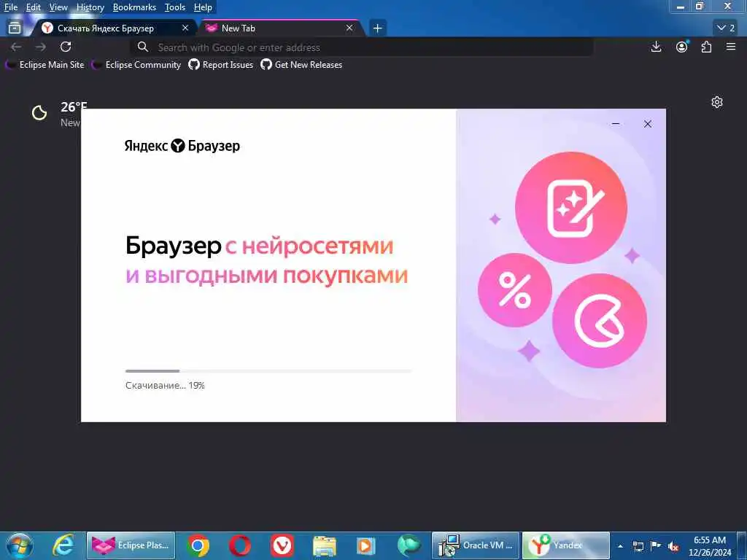747x560 pixels.
Task: Launch Opera from taskbar
Action: (x=239, y=545)
